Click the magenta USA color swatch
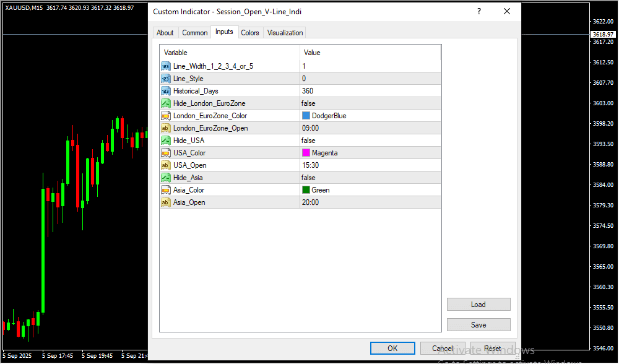Viewport: 619px width, 364px height. point(306,153)
